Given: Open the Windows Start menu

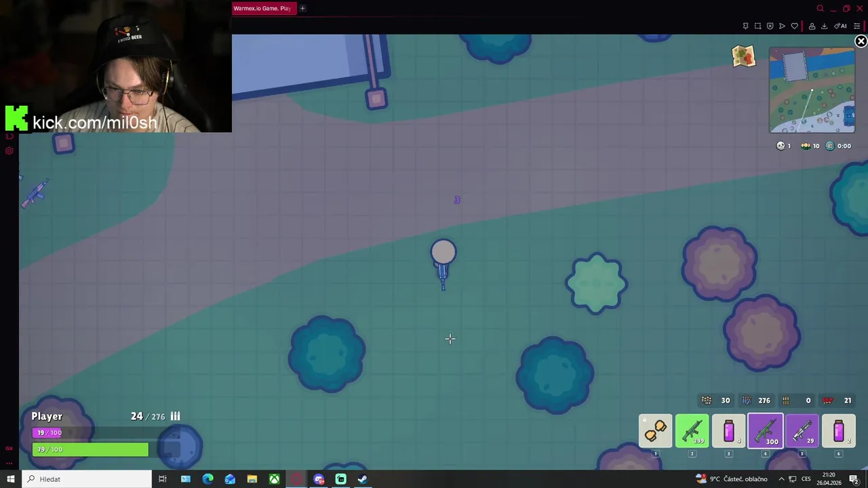Looking at the screenshot, I should tap(10, 479).
